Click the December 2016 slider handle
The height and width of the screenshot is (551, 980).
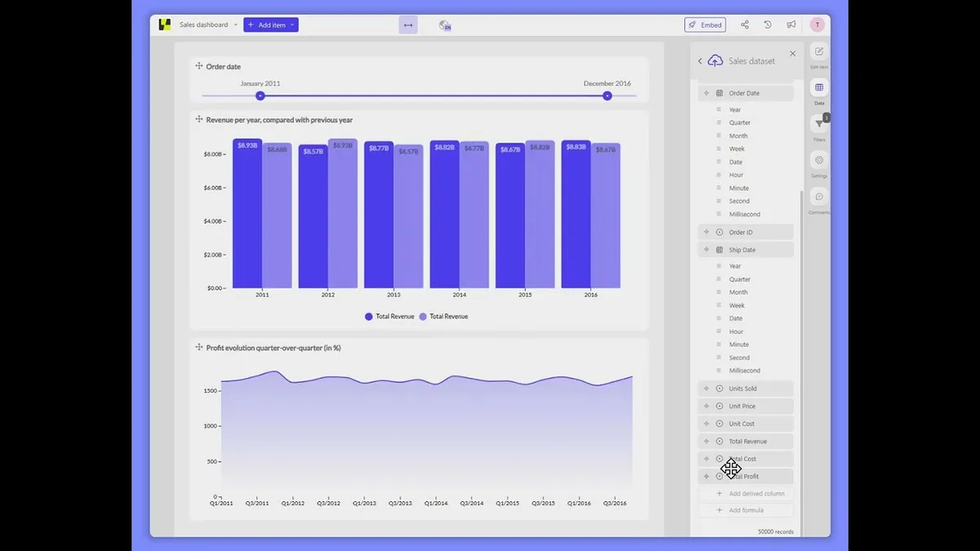pyautogui.click(x=608, y=96)
